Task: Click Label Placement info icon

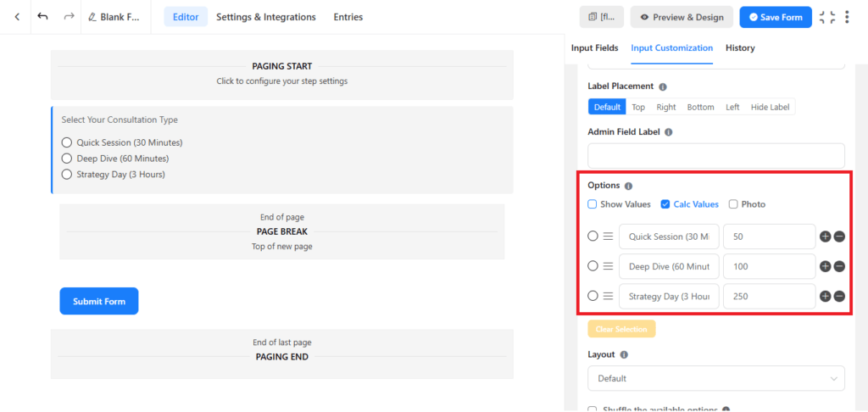Action: pyautogui.click(x=663, y=87)
